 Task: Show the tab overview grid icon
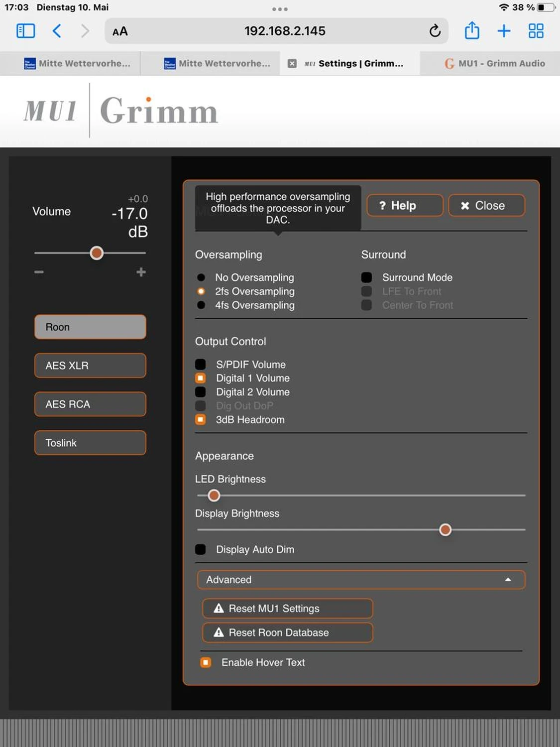click(x=536, y=31)
